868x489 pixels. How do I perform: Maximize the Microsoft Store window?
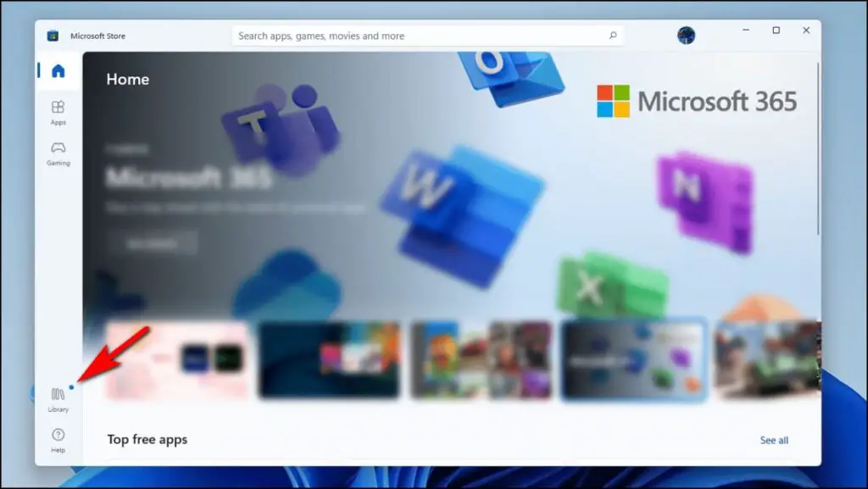[776, 31]
